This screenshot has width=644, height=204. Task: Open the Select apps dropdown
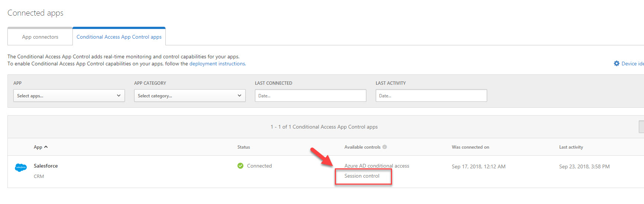point(69,95)
